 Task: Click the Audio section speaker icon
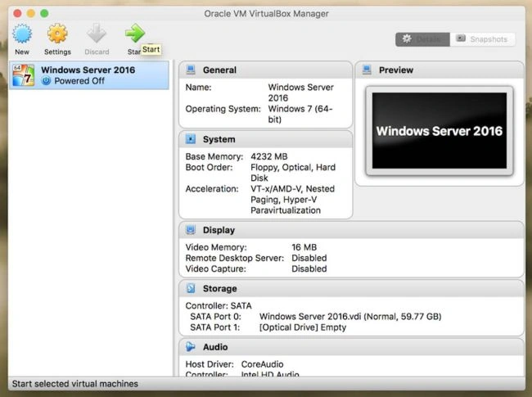click(x=191, y=347)
